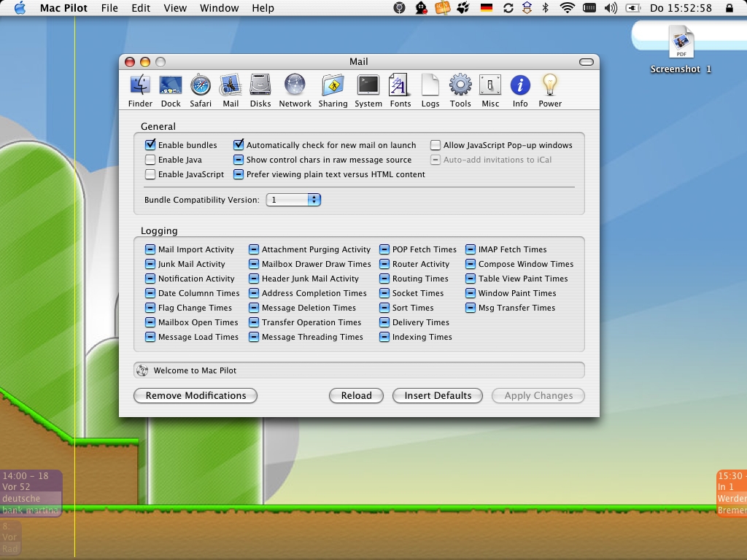
Task: Click Insert Defaults button
Action: (x=438, y=395)
